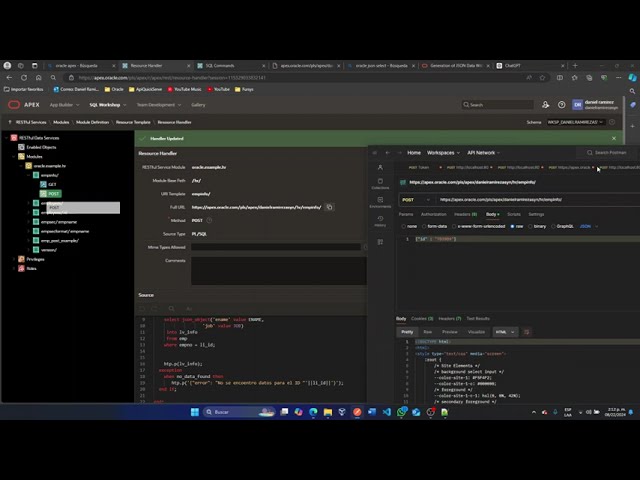This screenshot has height=480, width=640.
Task: Click the APEX logo in header
Action: [x=24, y=105]
